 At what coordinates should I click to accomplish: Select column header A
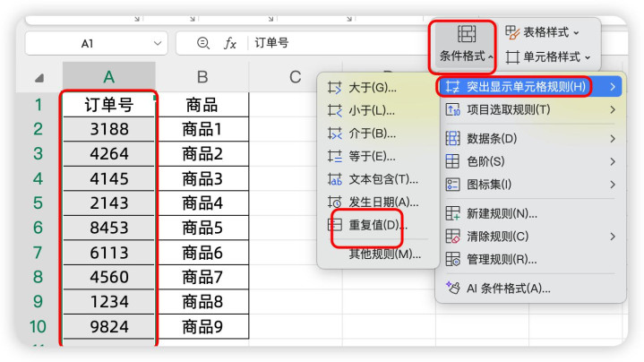pos(109,77)
